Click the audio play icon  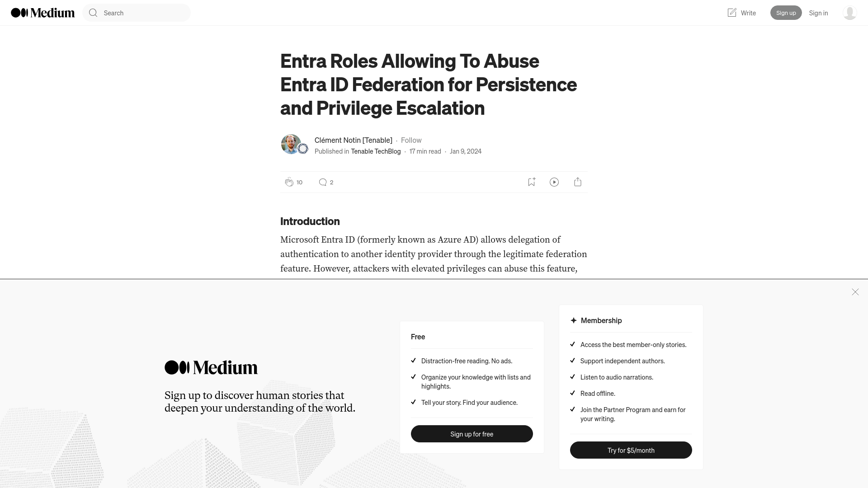tap(554, 182)
